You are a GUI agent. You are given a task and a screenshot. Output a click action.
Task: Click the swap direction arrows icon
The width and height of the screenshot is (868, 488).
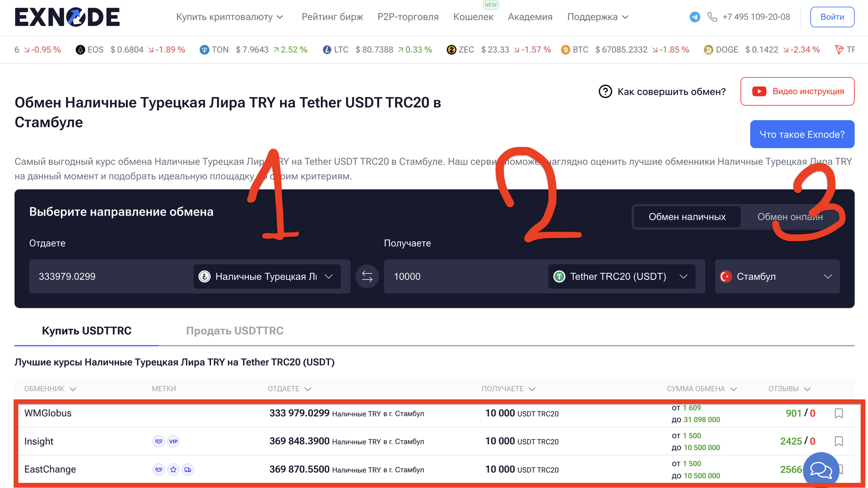click(x=367, y=276)
